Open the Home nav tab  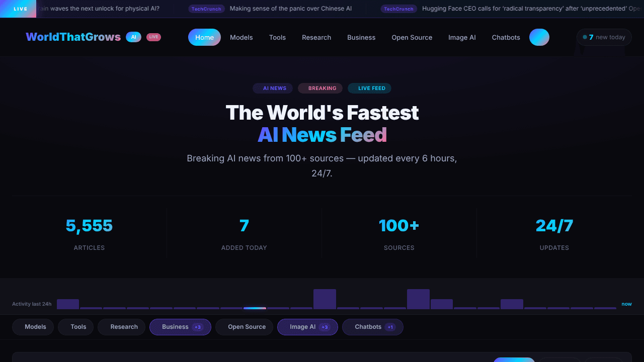tap(204, 37)
